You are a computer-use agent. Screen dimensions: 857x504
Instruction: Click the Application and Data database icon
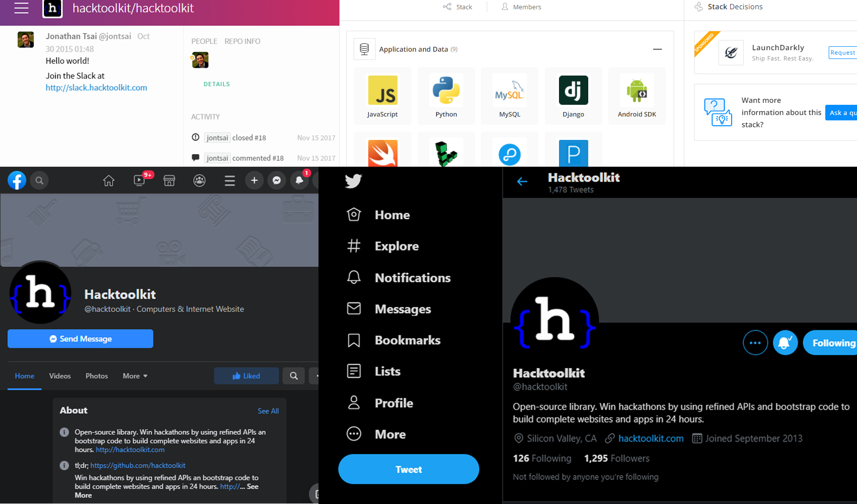pyautogui.click(x=364, y=49)
